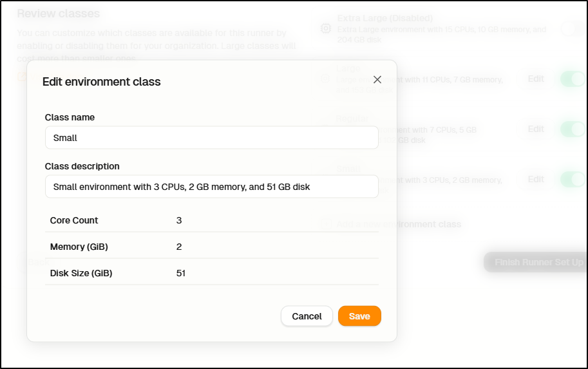This screenshot has height=369, width=588.
Task: Save the environment class changes
Action: pyautogui.click(x=359, y=316)
